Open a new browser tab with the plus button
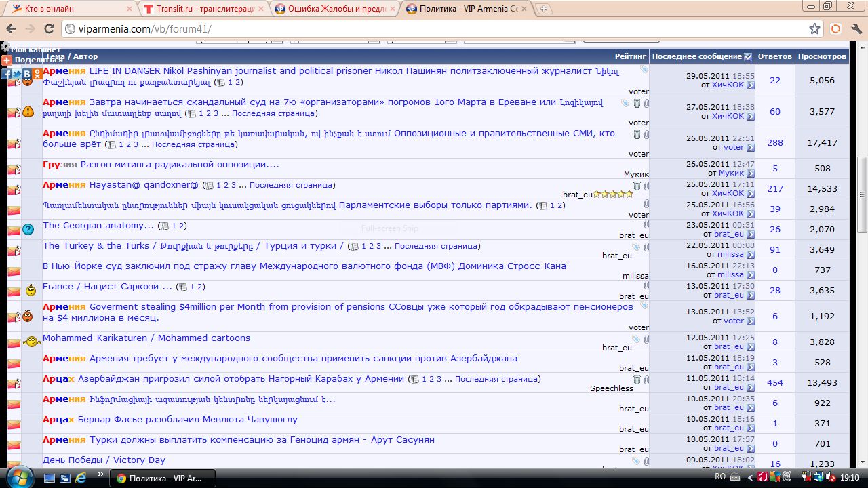The image size is (868, 488). pos(544,9)
